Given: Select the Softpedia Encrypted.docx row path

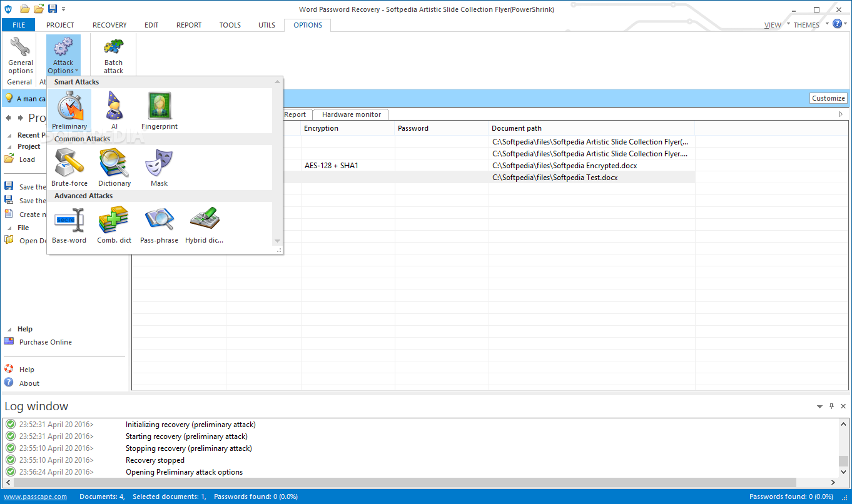Looking at the screenshot, I should [x=564, y=166].
